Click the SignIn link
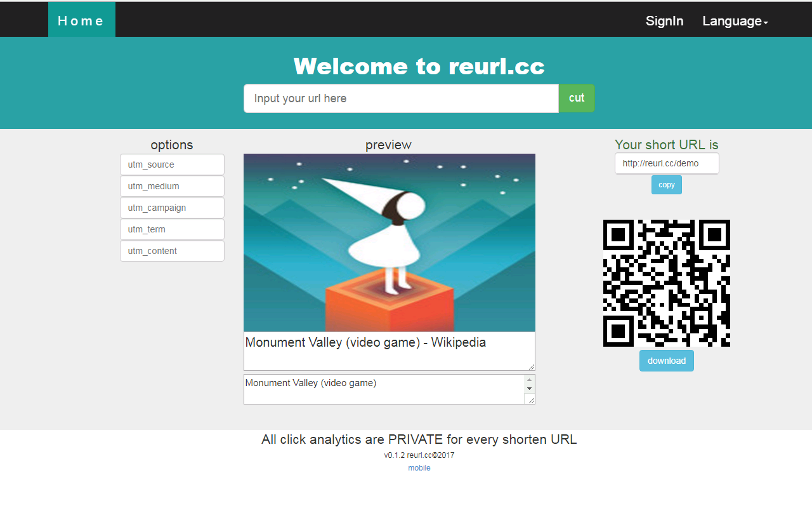 pyautogui.click(x=664, y=21)
